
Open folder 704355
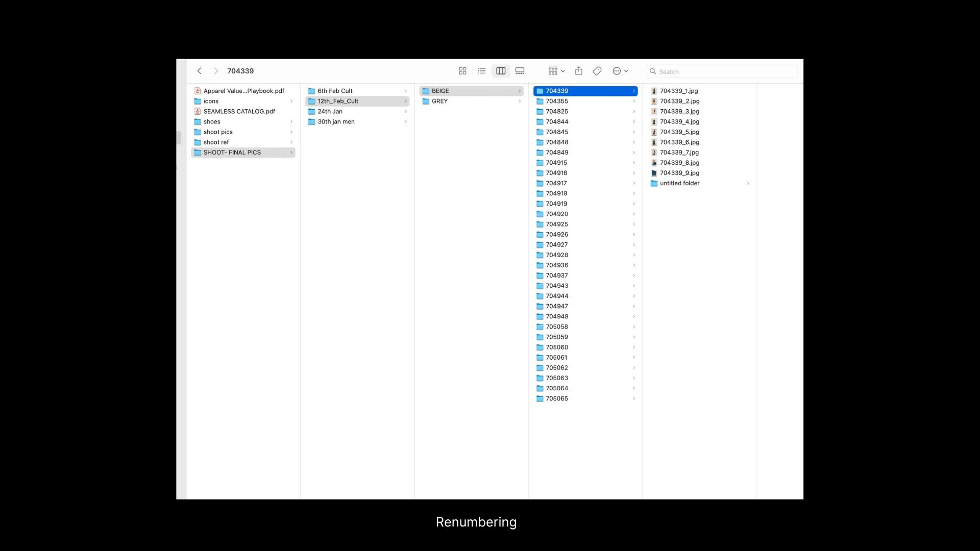[556, 101]
